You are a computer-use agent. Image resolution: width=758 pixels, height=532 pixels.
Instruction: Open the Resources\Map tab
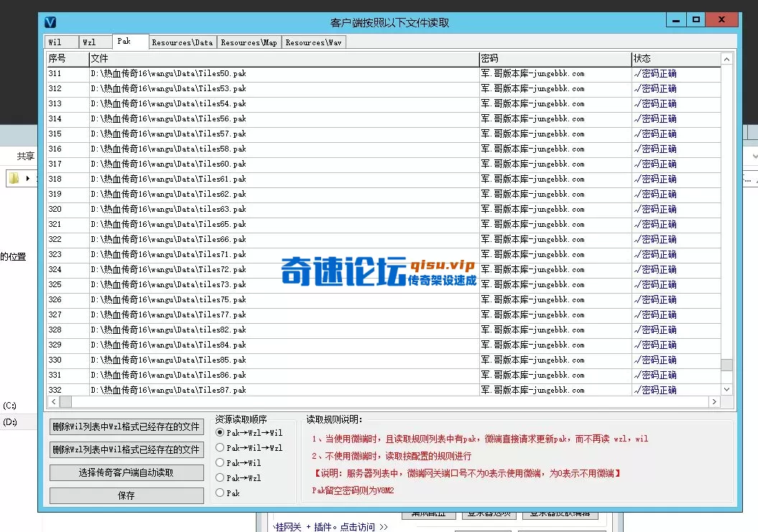249,42
